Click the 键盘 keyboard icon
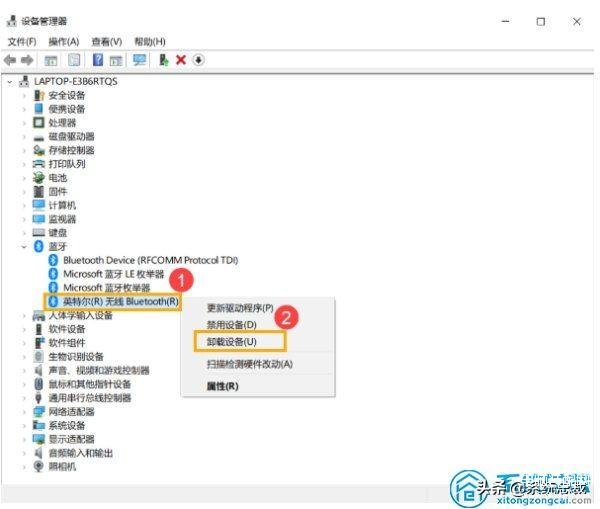The height and width of the screenshot is (509, 600). pyautogui.click(x=39, y=232)
